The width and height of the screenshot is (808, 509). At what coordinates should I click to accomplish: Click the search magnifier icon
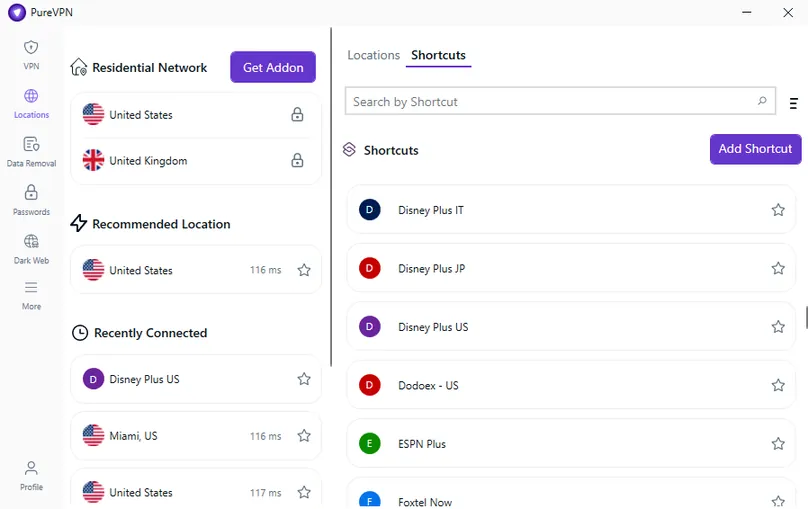click(762, 101)
